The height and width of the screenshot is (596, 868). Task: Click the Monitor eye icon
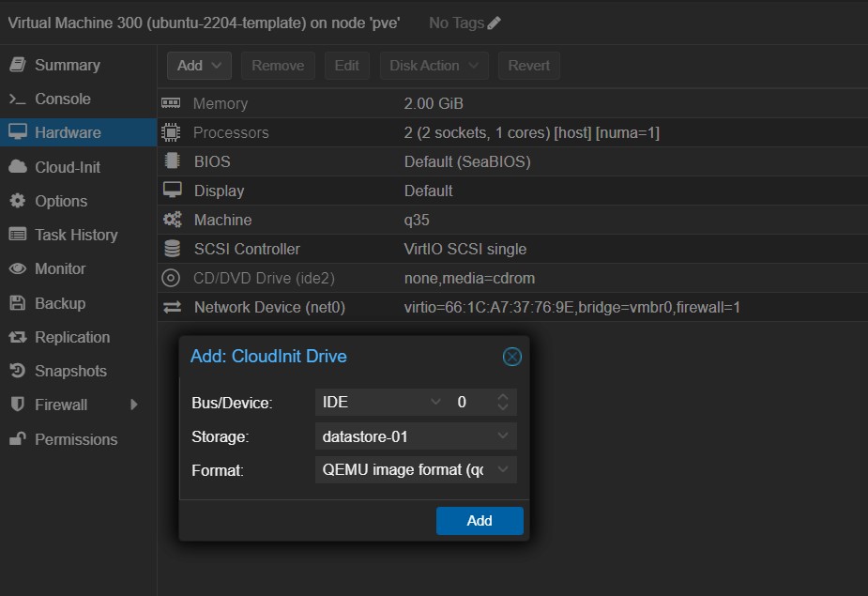(x=17, y=269)
